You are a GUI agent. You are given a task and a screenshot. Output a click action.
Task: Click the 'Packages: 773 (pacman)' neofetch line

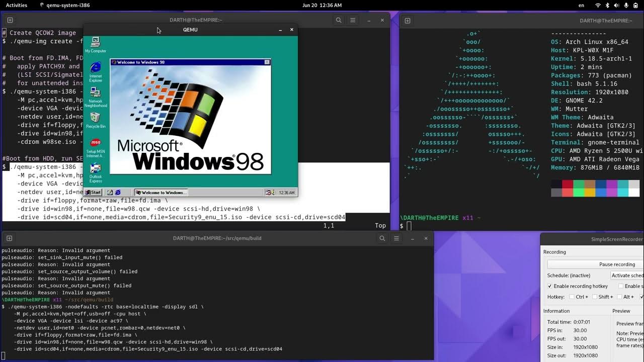pos(592,75)
